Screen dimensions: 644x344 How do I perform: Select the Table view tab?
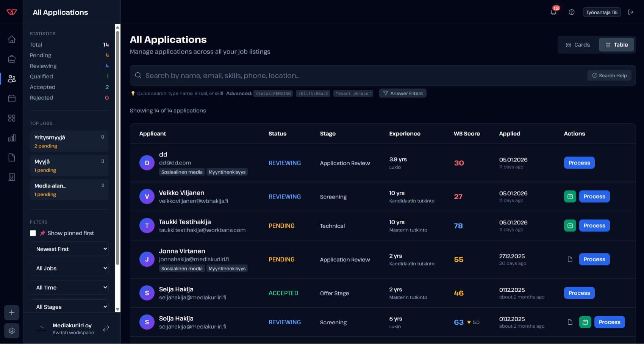(x=616, y=45)
